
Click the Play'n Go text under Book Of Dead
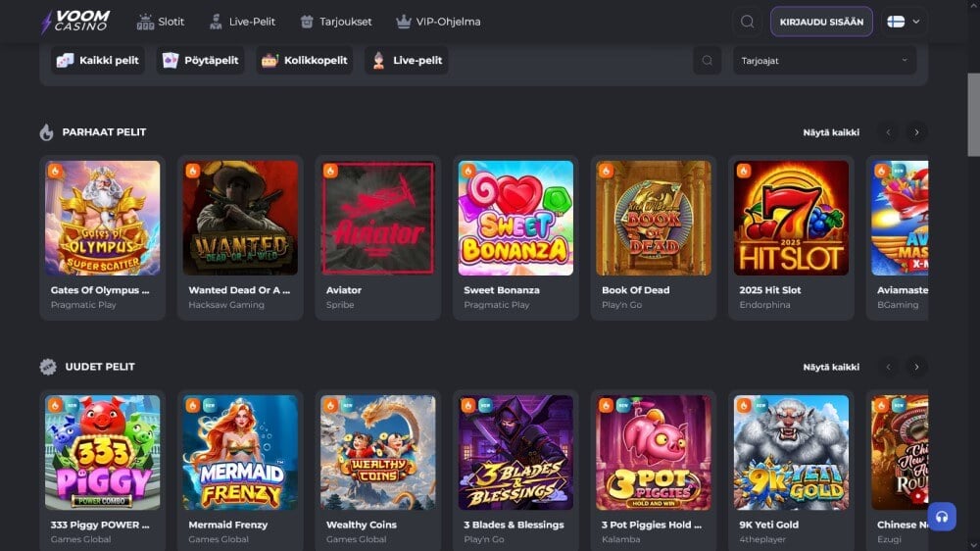[x=622, y=305]
